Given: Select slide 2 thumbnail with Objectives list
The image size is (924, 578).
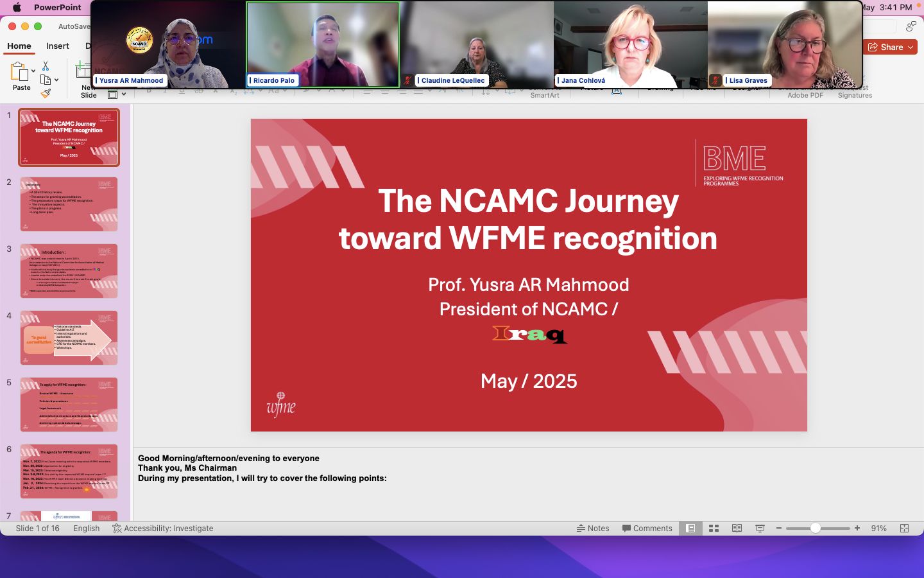Looking at the screenshot, I should point(69,204).
